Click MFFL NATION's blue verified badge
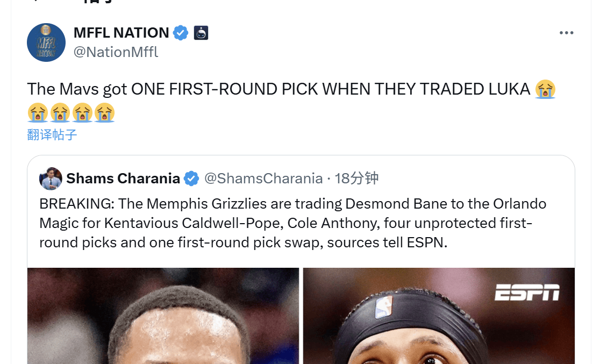Screen dimensions: 593x364 181,33
